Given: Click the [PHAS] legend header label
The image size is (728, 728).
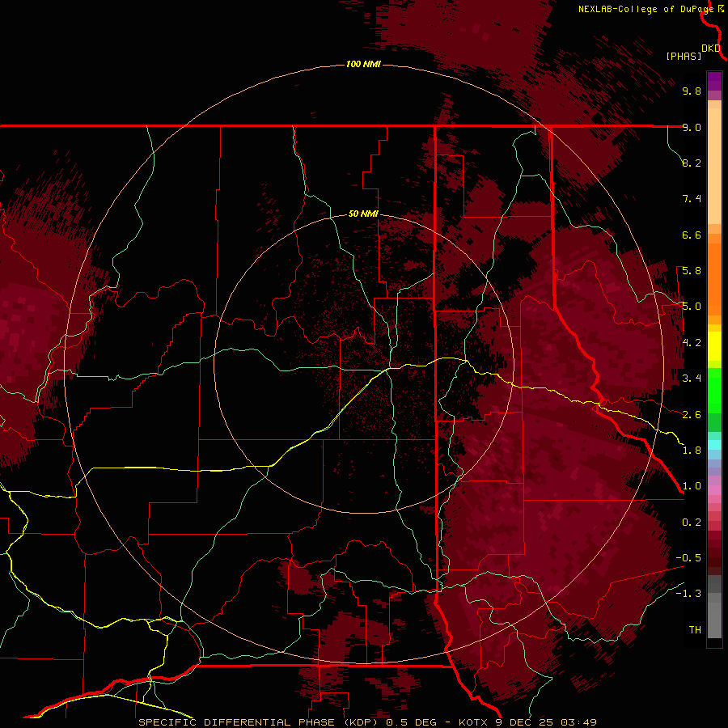Looking at the screenshot, I should click(684, 56).
